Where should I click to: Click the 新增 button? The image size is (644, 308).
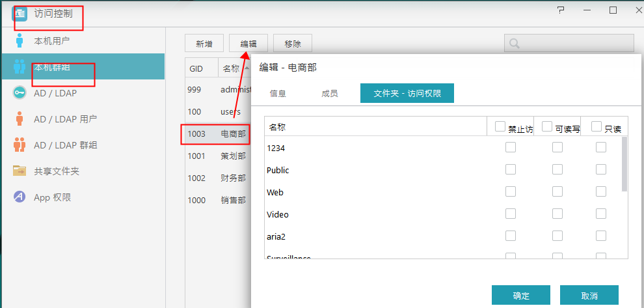tap(204, 44)
